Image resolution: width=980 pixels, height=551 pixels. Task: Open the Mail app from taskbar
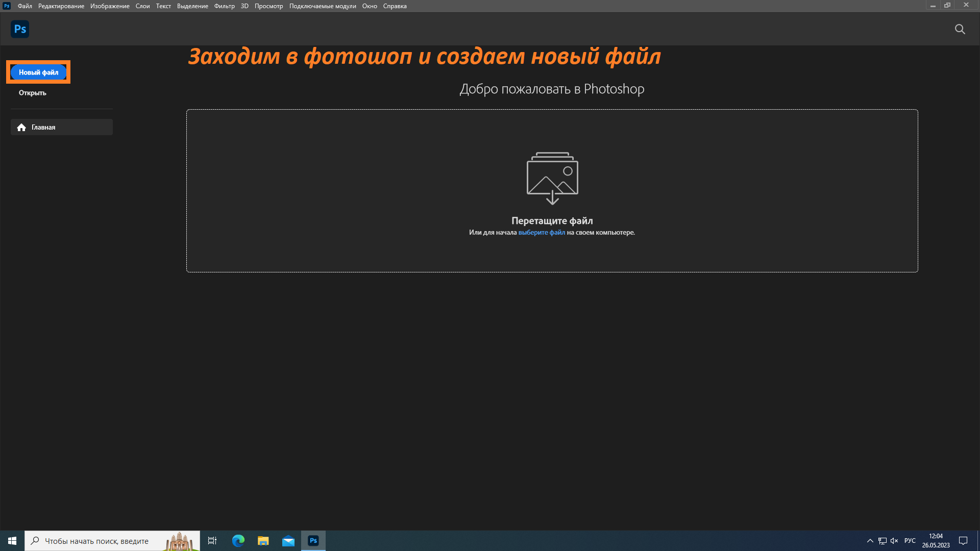[288, 541]
